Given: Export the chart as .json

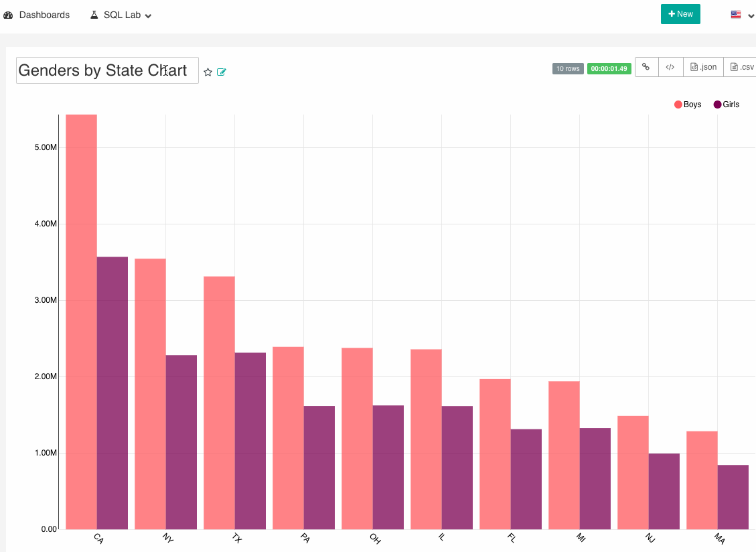Looking at the screenshot, I should (x=703, y=67).
